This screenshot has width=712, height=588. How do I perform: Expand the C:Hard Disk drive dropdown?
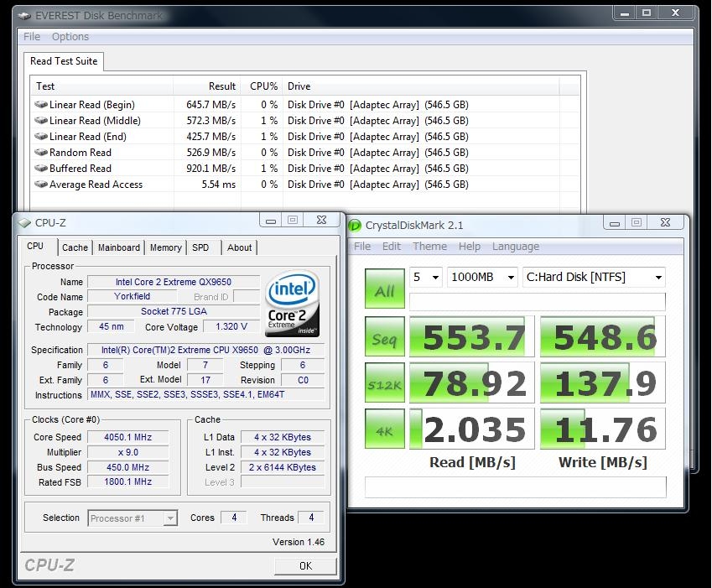(594, 278)
